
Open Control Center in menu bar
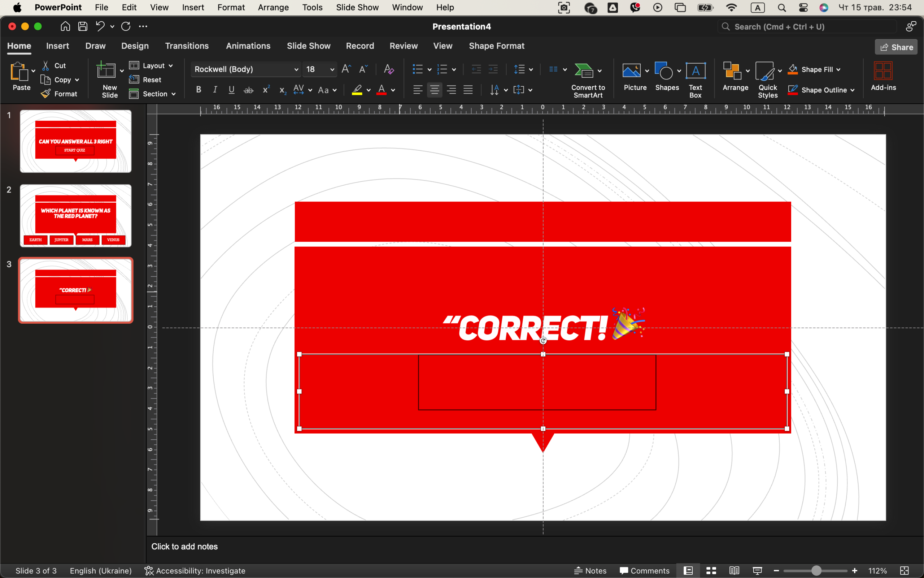click(x=803, y=7)
